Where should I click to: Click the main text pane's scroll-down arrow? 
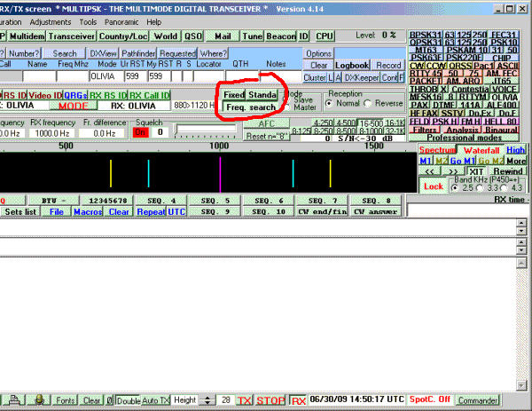pyautogui.click(x=521, y=385)
